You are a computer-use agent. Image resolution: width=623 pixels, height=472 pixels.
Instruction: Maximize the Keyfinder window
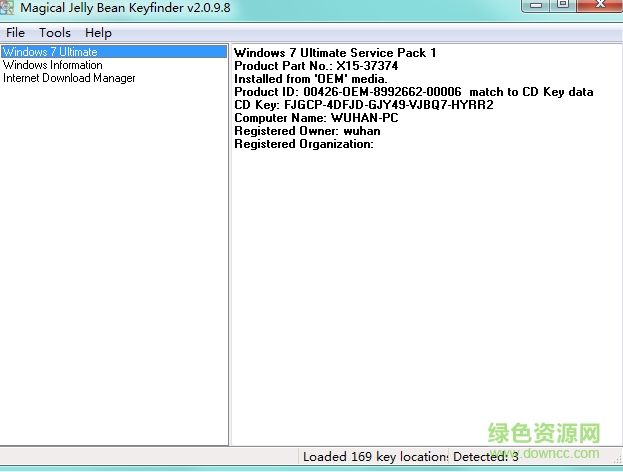(563, 5)
